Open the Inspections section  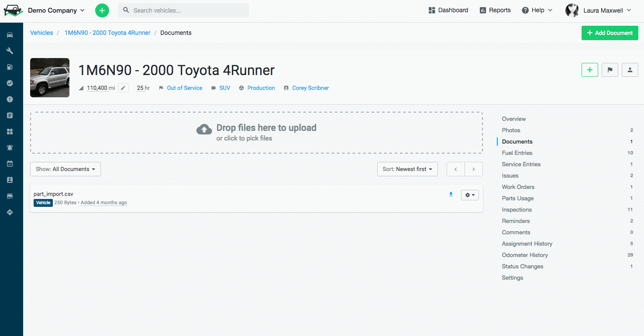point(517,209)
